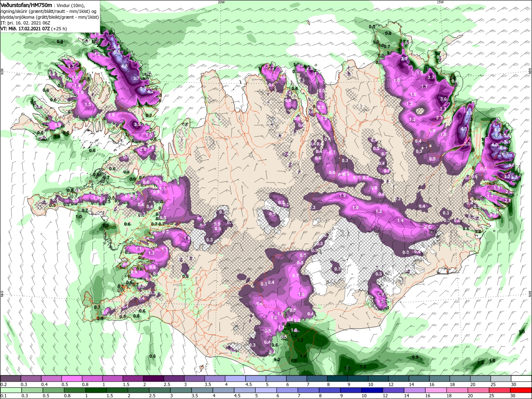Screen dimensions: 532x399
Task: Click the red bottom swatch starting at 30
Action: (x=521, y=390)
